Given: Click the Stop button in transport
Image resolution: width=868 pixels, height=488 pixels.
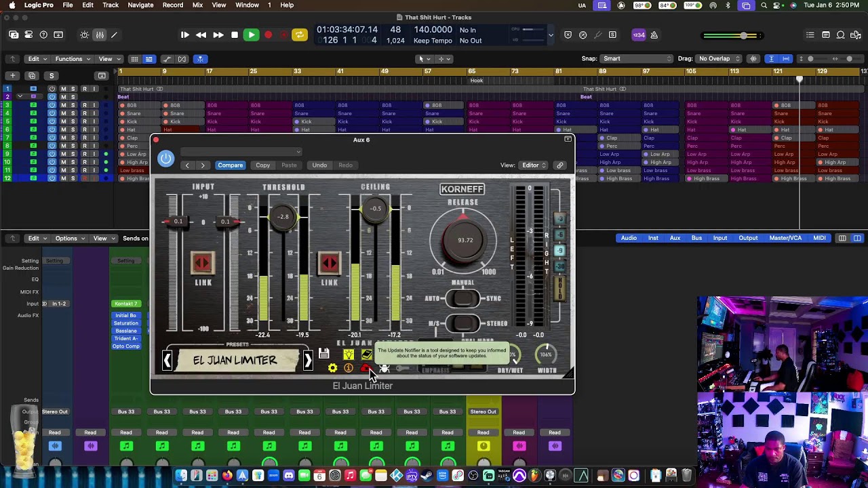Looking at the screenshot, I should (x=235, y=35).
